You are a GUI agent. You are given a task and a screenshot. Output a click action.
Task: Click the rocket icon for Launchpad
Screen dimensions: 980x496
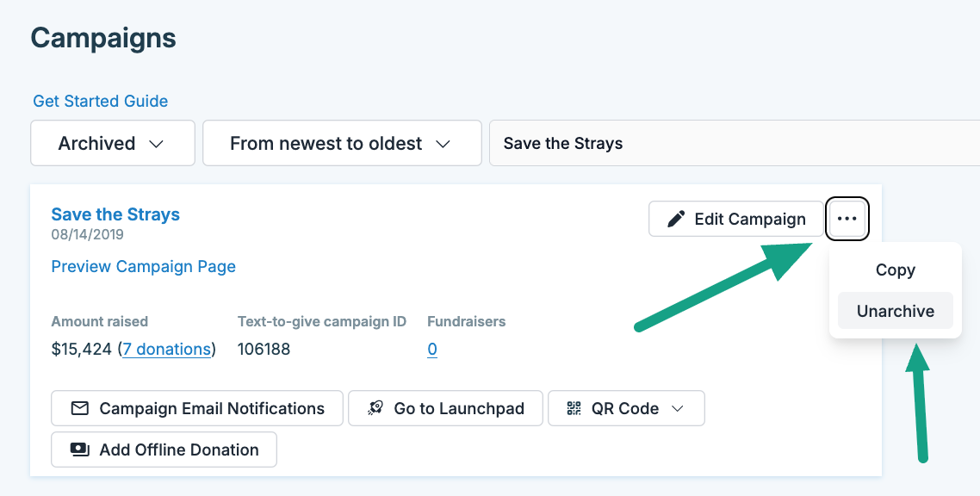click(375, 408)
